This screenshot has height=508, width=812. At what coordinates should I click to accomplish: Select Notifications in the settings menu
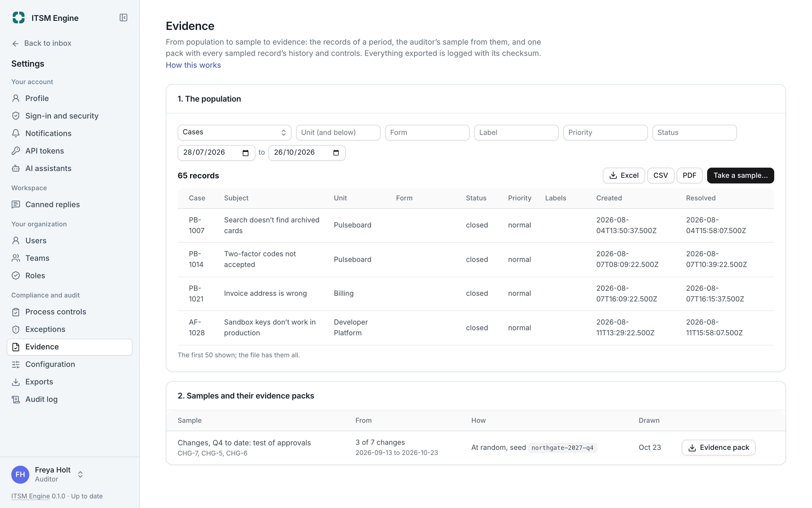point(69,133)
